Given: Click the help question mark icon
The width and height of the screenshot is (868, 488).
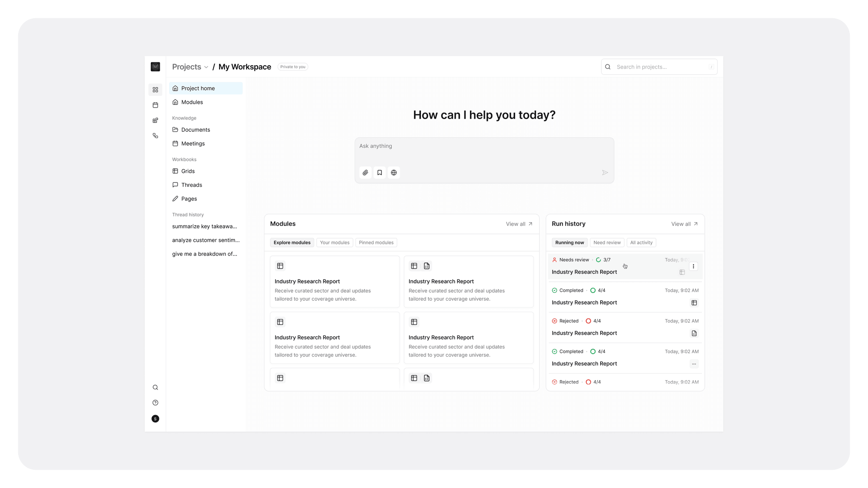Looking at the screenshot, I should click(155, 403).
